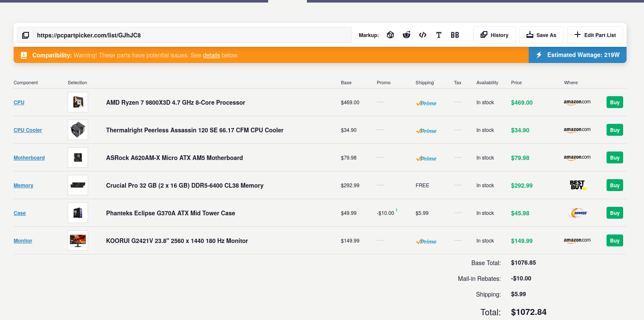Screen dimensions: 644x320
Task: Click the Prime badge in the CPU Cooler row
Action: 426,131
